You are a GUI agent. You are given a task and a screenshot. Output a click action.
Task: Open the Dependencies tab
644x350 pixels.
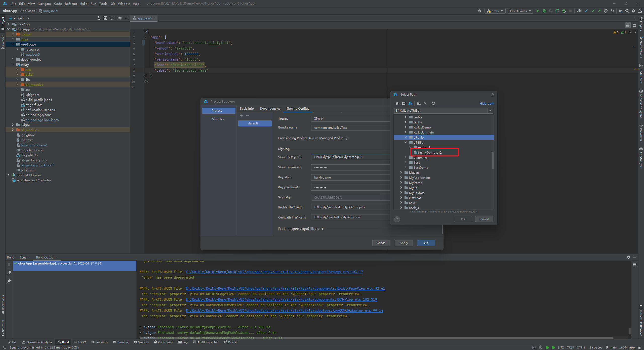click(270, 109)
